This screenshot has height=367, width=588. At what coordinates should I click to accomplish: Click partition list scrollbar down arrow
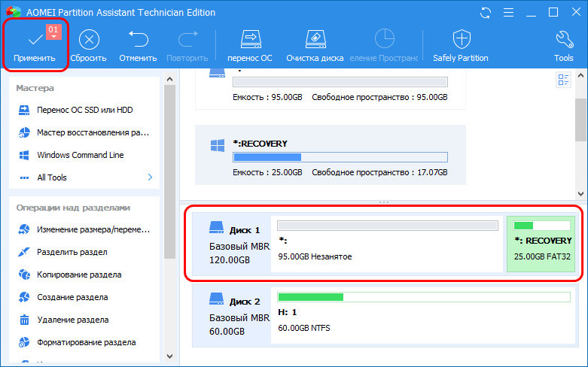pyautogui.click(x=581, y=193)
